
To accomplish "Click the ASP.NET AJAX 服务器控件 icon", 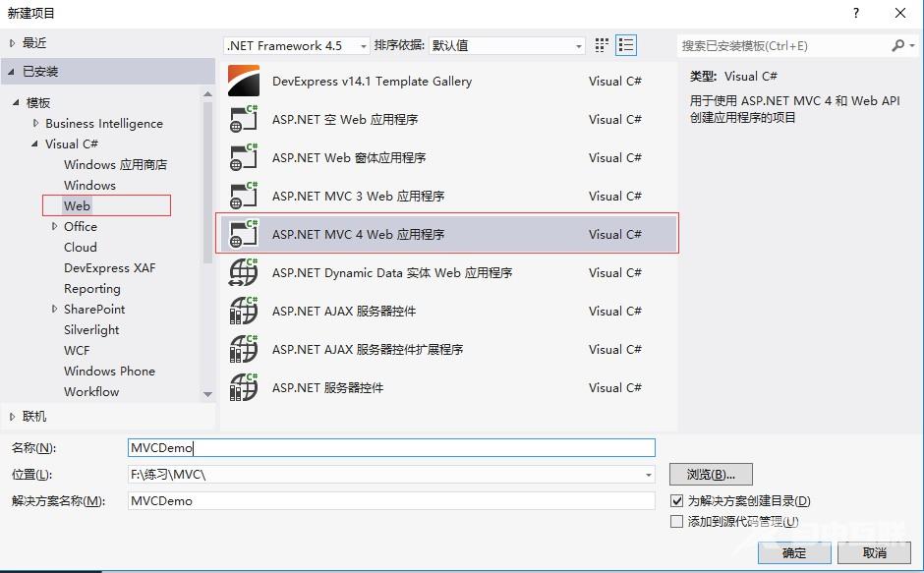I will 244,311.
